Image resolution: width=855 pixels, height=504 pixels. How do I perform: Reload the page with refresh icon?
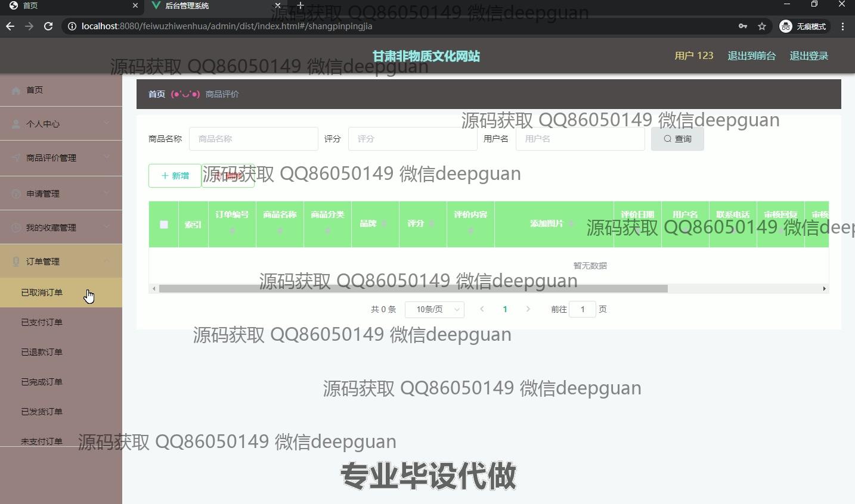[x=49, y=26]
